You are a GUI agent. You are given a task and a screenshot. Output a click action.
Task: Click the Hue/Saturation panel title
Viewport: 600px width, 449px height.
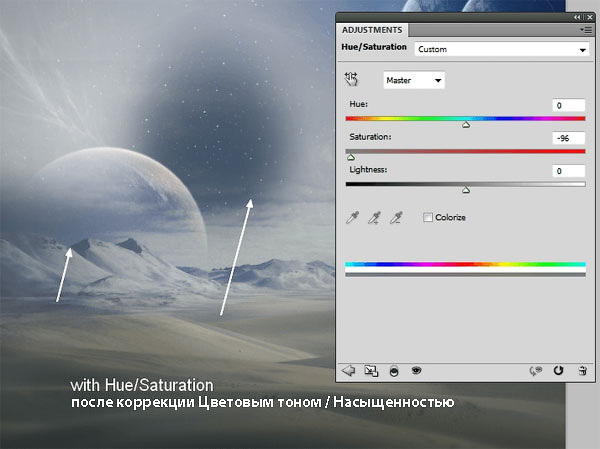[374, 47]
